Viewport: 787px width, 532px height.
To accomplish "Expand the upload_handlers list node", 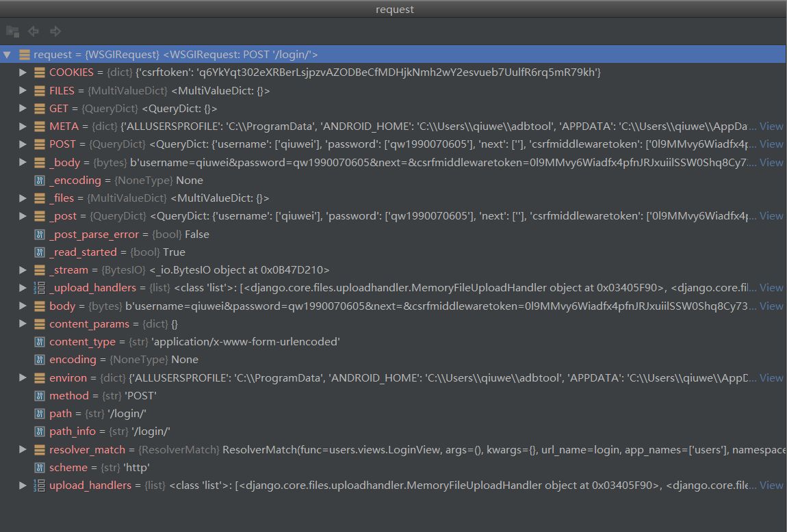I will click(23, 486).
